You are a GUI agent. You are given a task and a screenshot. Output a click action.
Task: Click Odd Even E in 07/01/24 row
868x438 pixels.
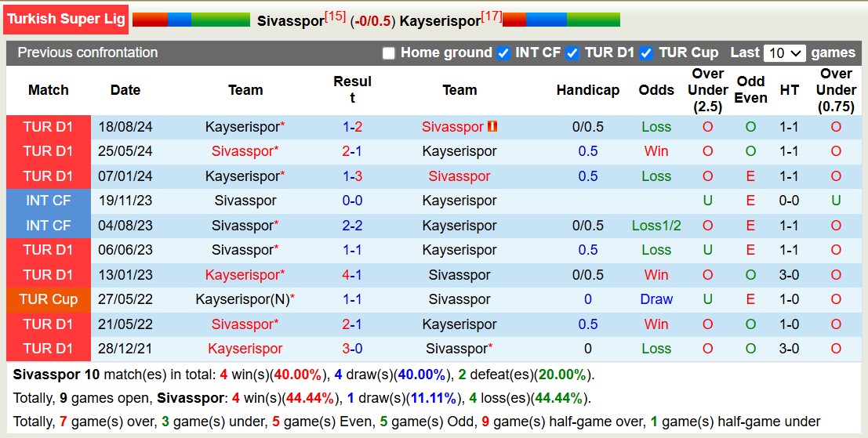[750, 176]
